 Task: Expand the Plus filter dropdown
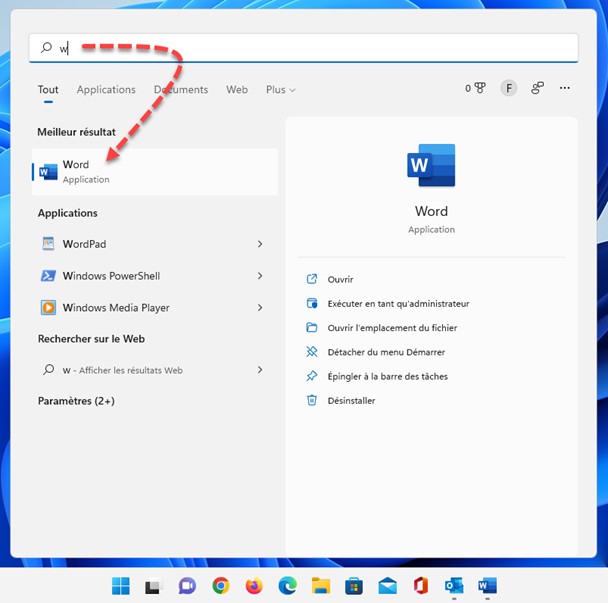pos(280,90)
